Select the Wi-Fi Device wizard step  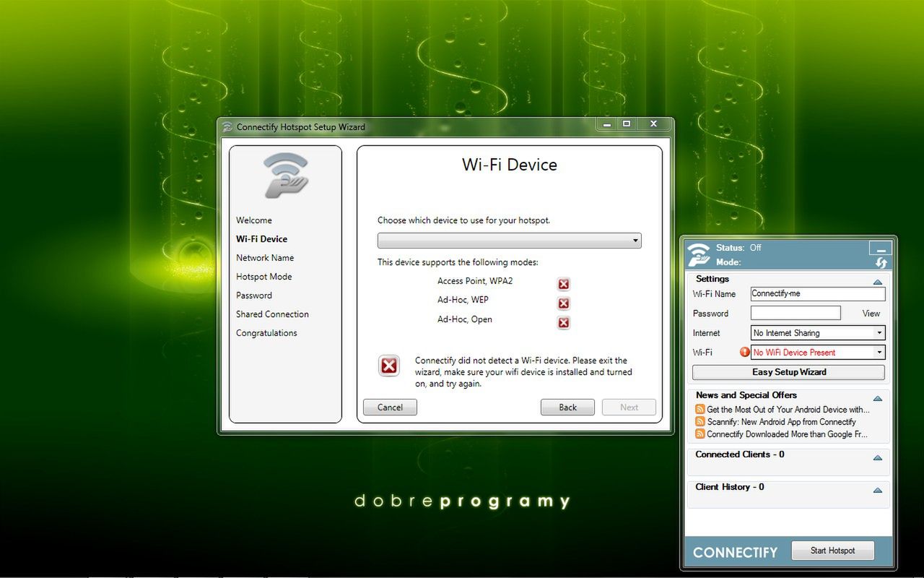(261, 239)
